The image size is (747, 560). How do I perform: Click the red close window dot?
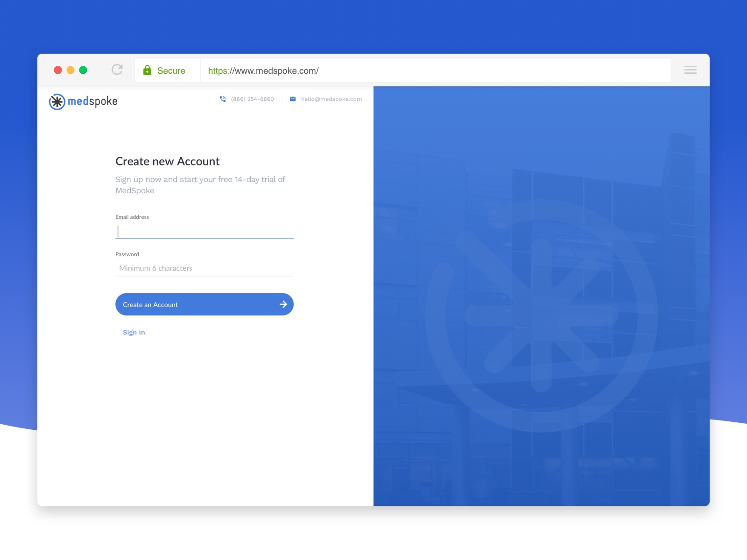(58, 70)
